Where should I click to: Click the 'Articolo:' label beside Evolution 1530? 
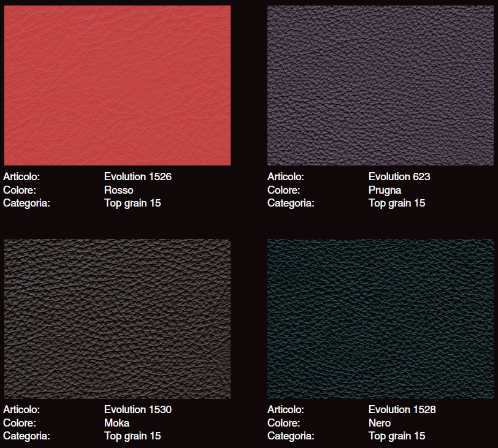[x=21, y=409]
